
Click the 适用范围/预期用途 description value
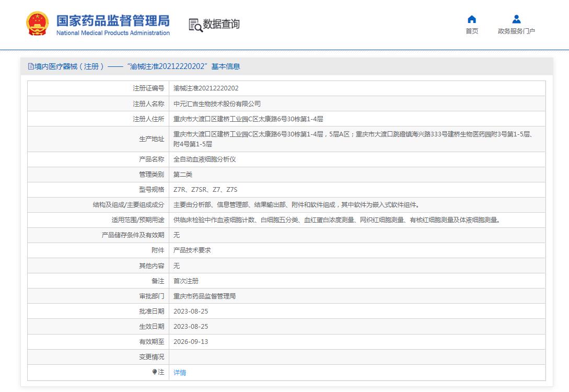coord(337,220)
